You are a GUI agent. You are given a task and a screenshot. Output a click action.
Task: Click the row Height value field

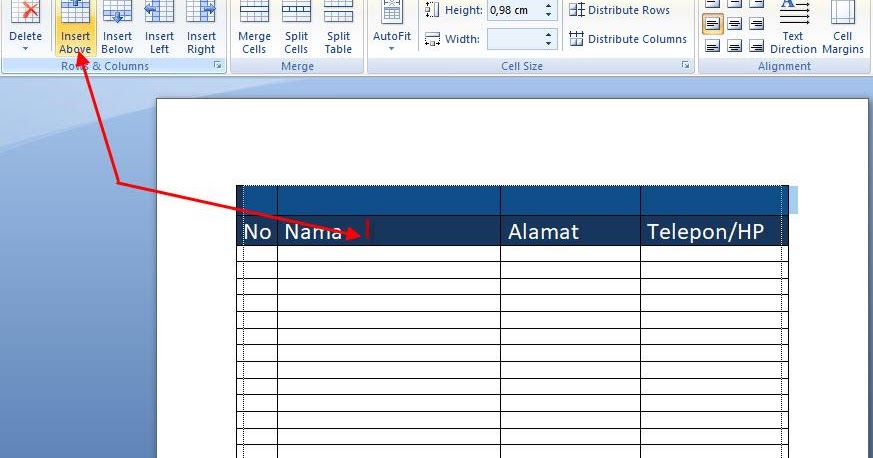[x=513, y=10]
